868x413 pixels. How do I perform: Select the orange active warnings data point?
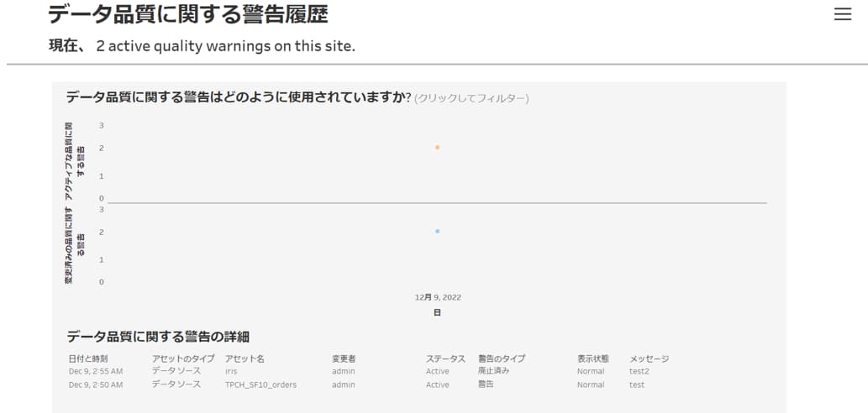[437, 147]
